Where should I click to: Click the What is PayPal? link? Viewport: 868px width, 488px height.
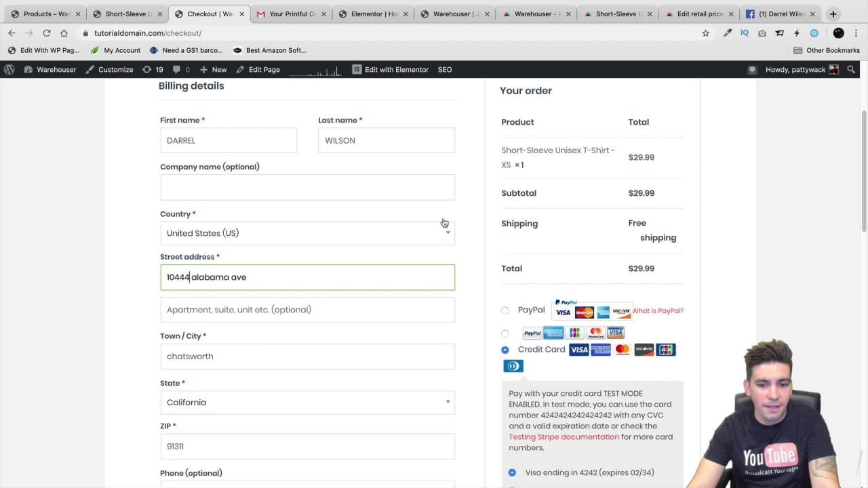pos(658,310)
